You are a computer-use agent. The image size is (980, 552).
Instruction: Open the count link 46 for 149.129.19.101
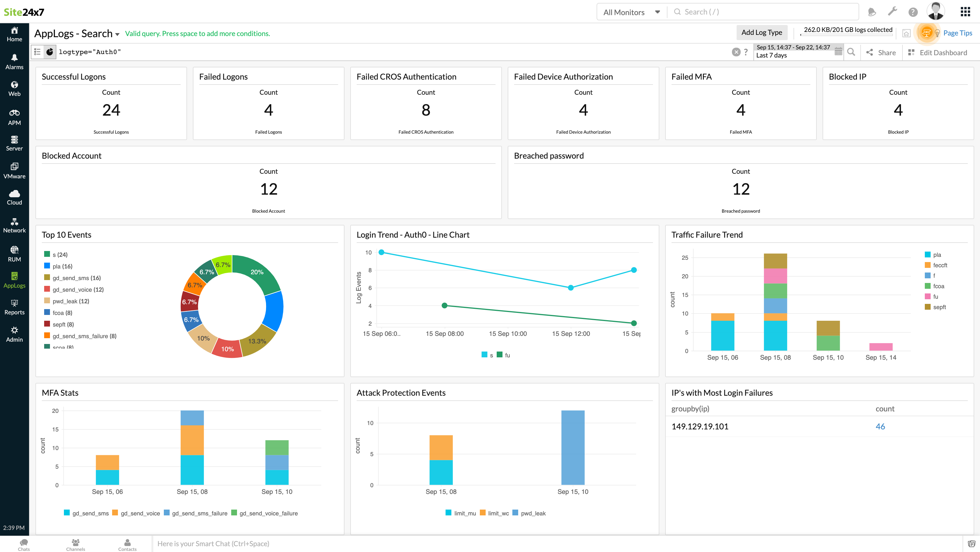coord(880,426)
